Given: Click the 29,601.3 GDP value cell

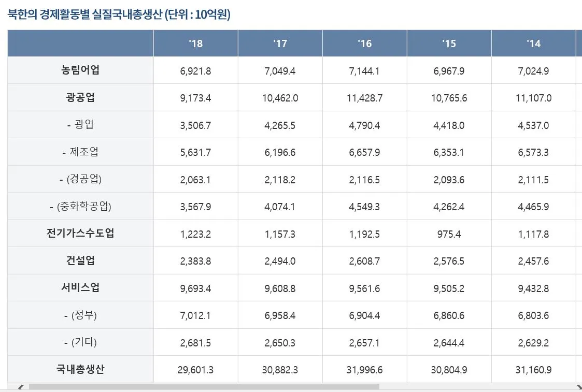Looking at the screenshot, I should click(x=195, y=370).
